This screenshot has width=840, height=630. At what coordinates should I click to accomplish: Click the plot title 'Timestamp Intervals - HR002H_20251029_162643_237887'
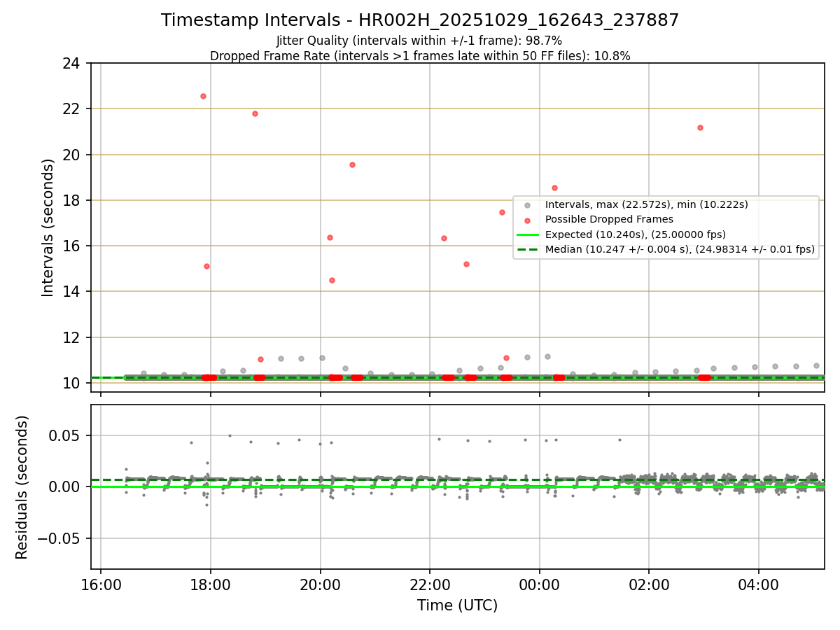pos(420,20)
